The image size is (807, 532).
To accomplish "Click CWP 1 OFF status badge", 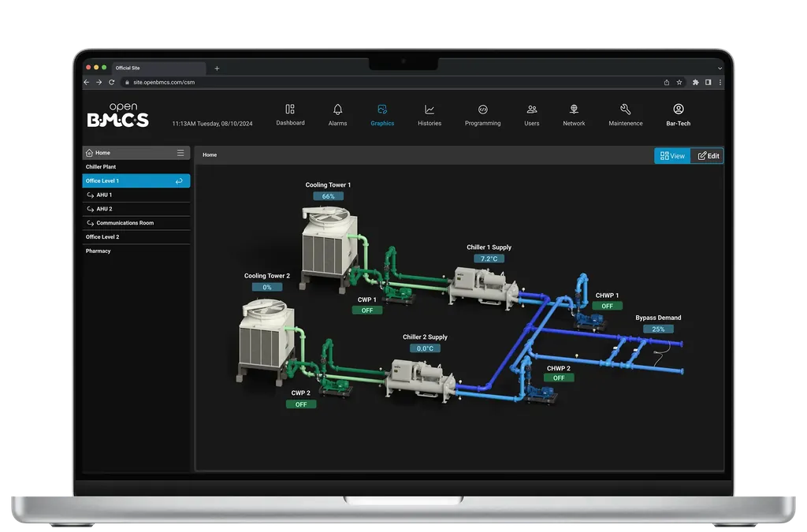I will click(x=367, y=311).
